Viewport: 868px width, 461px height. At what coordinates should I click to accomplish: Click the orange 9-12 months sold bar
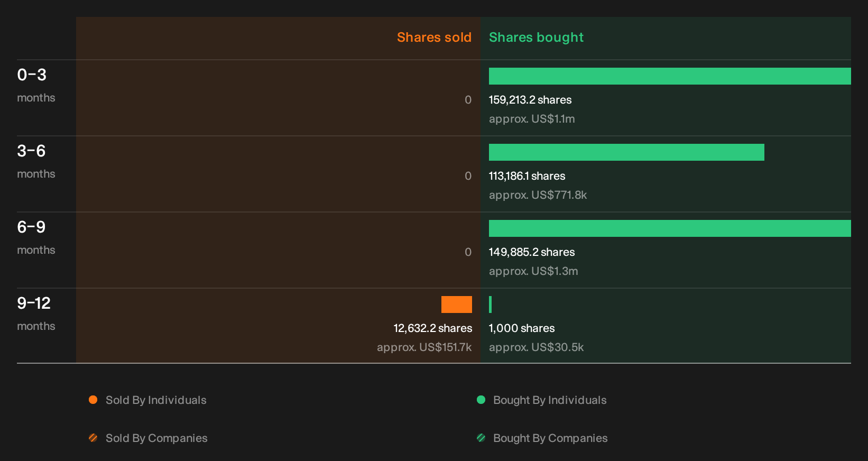pos(457,305)
